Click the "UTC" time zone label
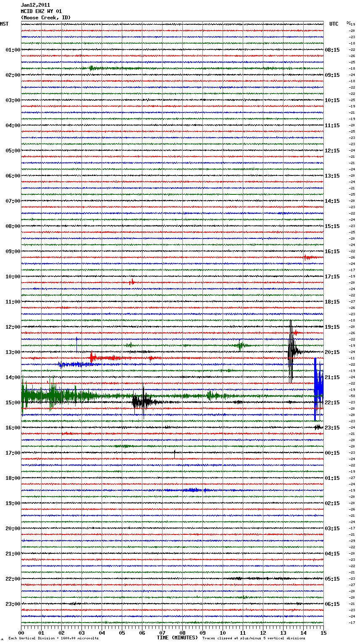This screenshot has height=644, width=357. (334, 24)
